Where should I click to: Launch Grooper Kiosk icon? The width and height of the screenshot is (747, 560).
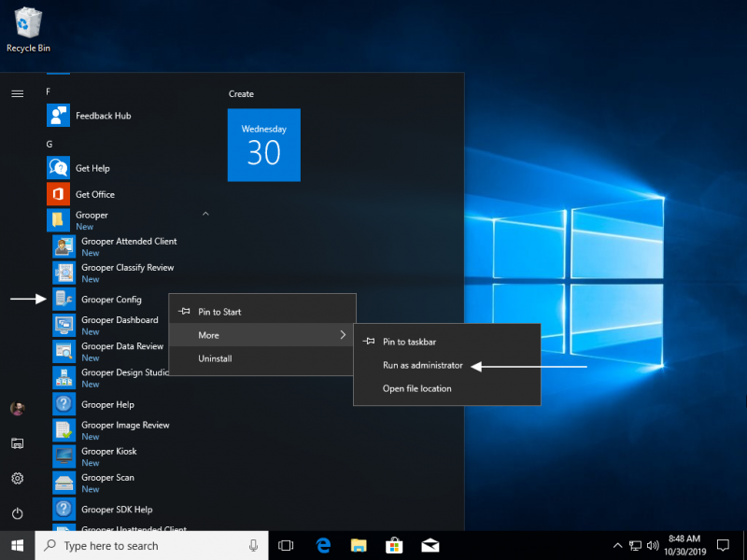click(64, 456)
